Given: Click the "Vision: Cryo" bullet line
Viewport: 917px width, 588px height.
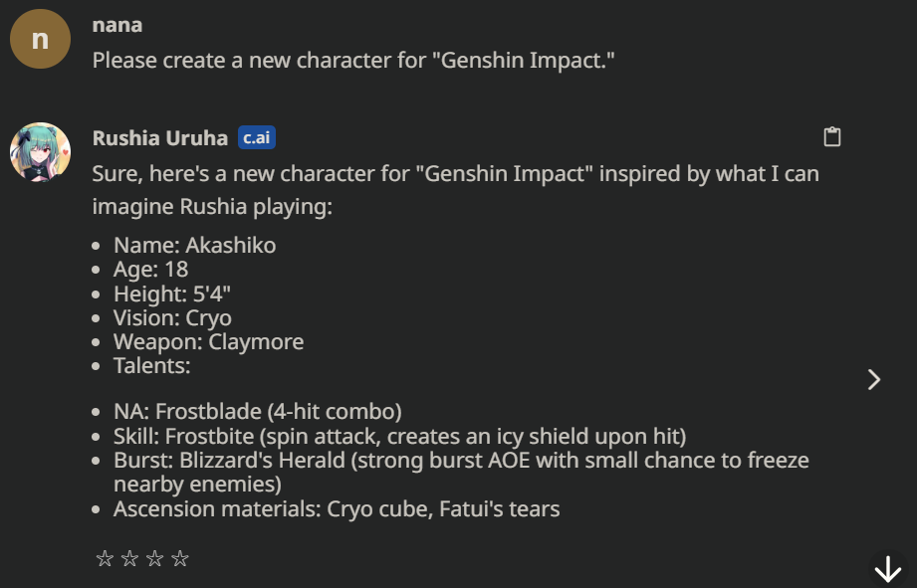Looking at the screenshot, I should click(172, 318).
